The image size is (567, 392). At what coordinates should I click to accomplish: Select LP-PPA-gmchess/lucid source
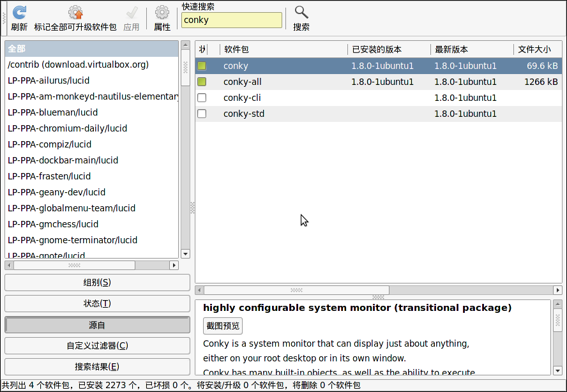[x=91, y=224]
